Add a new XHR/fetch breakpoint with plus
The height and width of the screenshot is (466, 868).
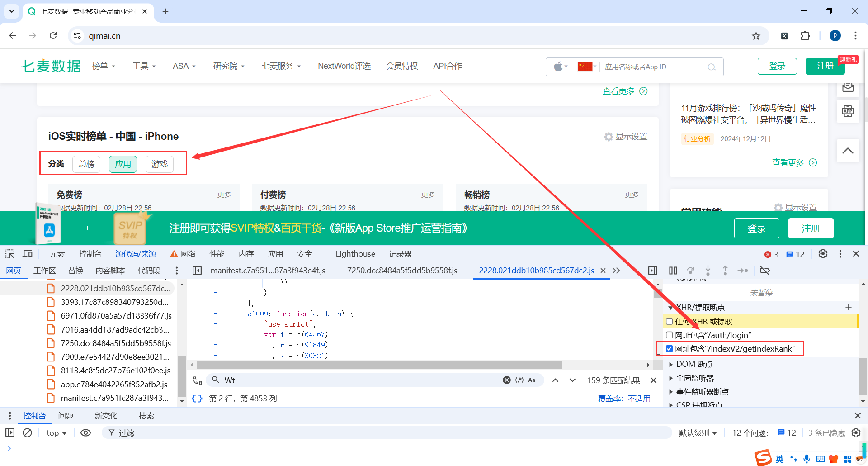tap(849, 307)
